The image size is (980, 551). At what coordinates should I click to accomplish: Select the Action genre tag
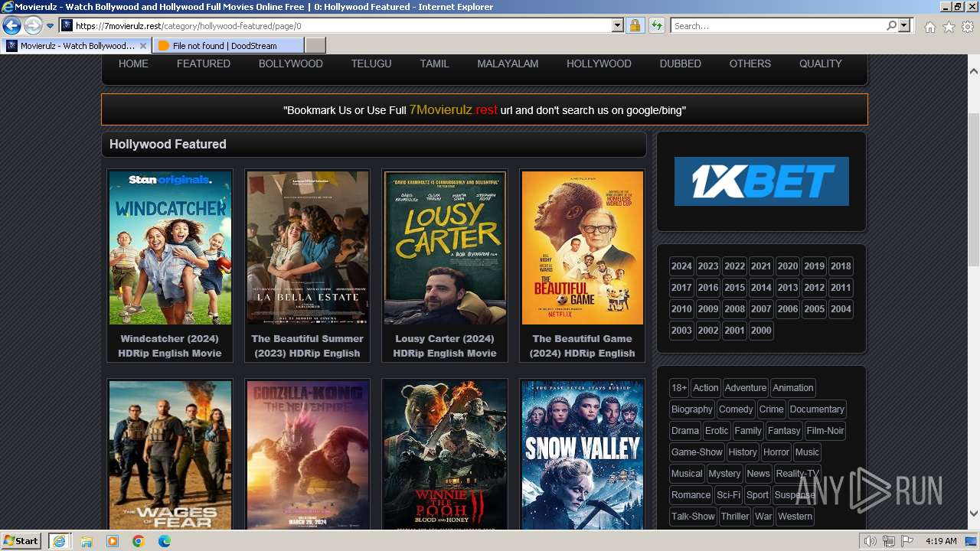(x=706, y=388)
